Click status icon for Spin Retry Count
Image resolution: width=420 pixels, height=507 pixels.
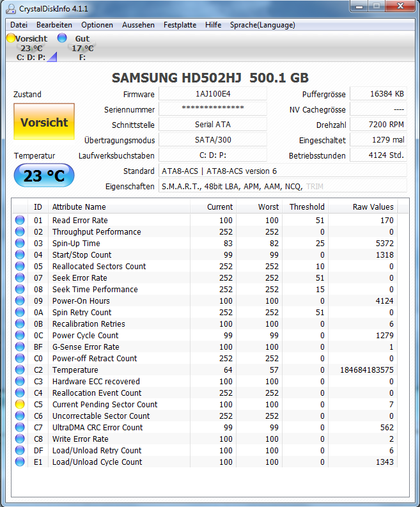[20, 312]
